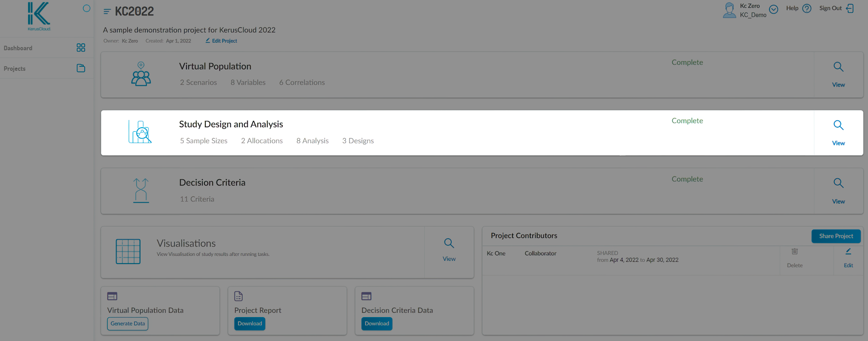Screen dimensions: 868x341
Task: Click View for Study Design and Analysis
Action: coord(839,143)
